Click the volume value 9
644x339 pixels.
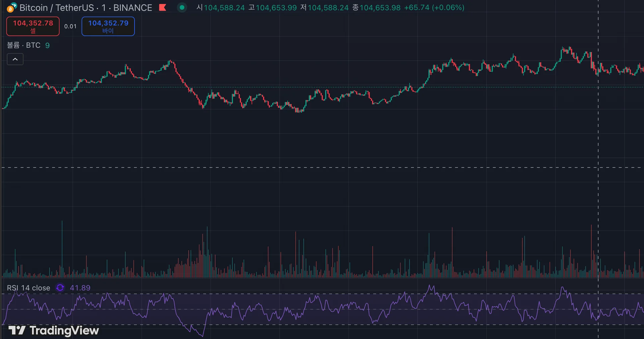pyautogui.click(x=47, y=45)
